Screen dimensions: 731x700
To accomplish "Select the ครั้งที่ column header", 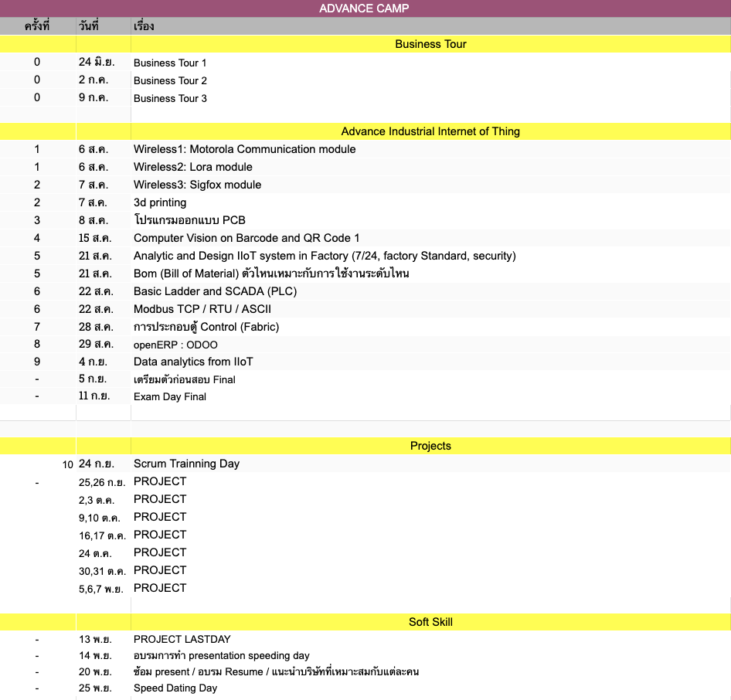I will [x=37, y=26].
